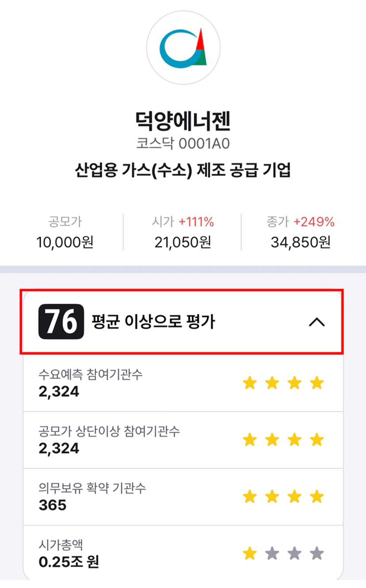Click the 덕양에너젠 company name title

click(183, 121)
